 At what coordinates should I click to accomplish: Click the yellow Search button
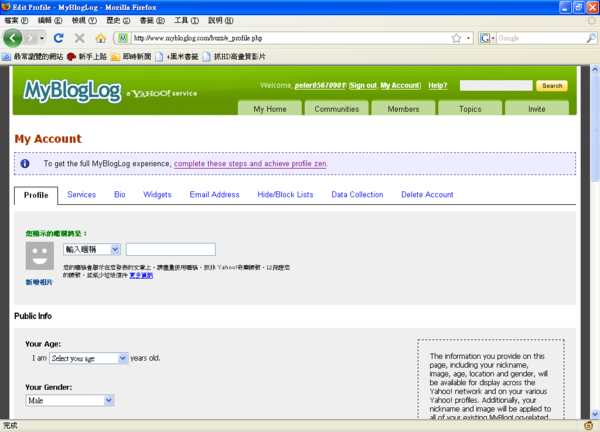(552, 86)
